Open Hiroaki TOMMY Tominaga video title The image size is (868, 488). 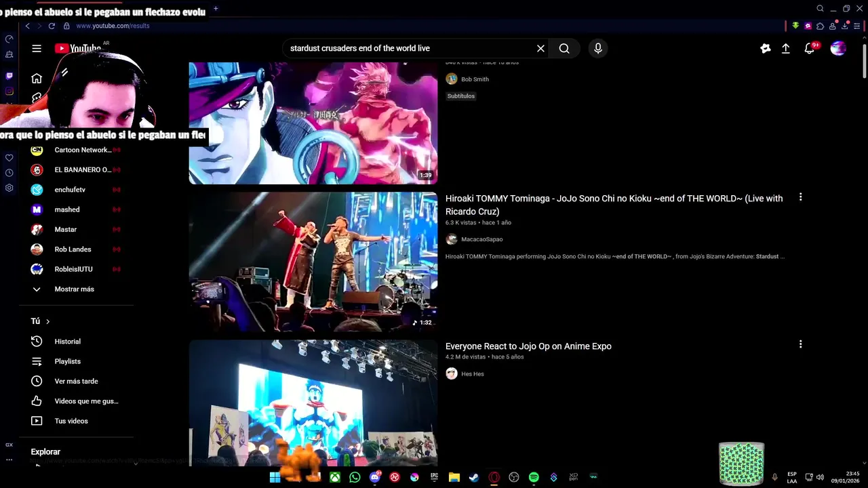click(614, 205)
